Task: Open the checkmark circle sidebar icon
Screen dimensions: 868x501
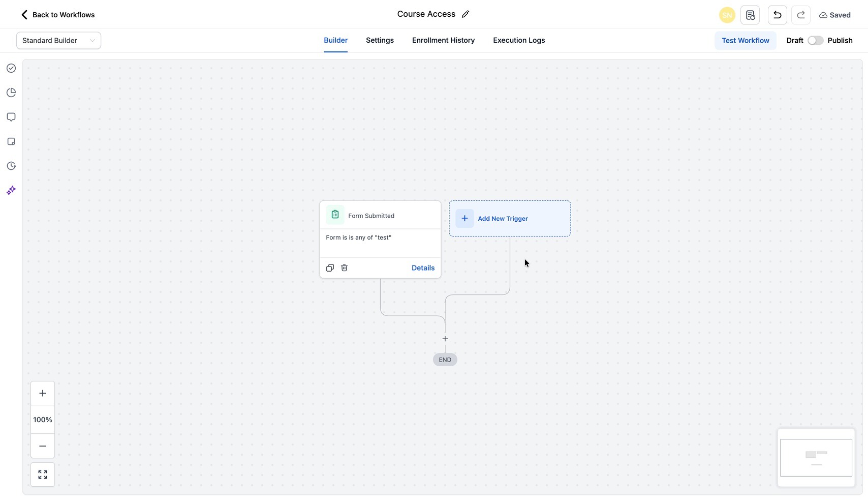Action: click(x=11, y=68)
